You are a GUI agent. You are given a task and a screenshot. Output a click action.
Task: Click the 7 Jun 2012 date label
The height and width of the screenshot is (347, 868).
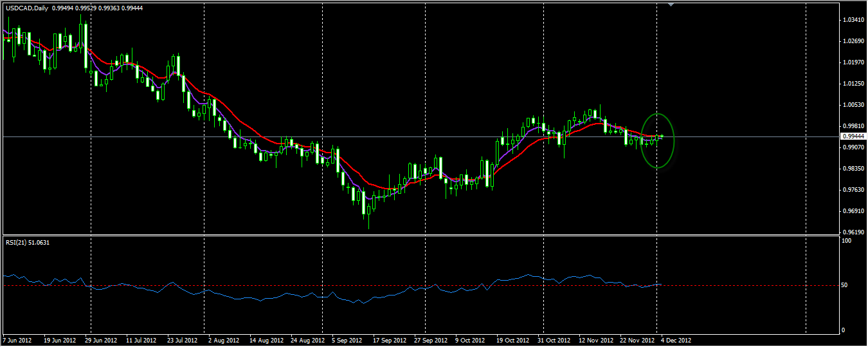pyautogui.click(x=18, y=340)
